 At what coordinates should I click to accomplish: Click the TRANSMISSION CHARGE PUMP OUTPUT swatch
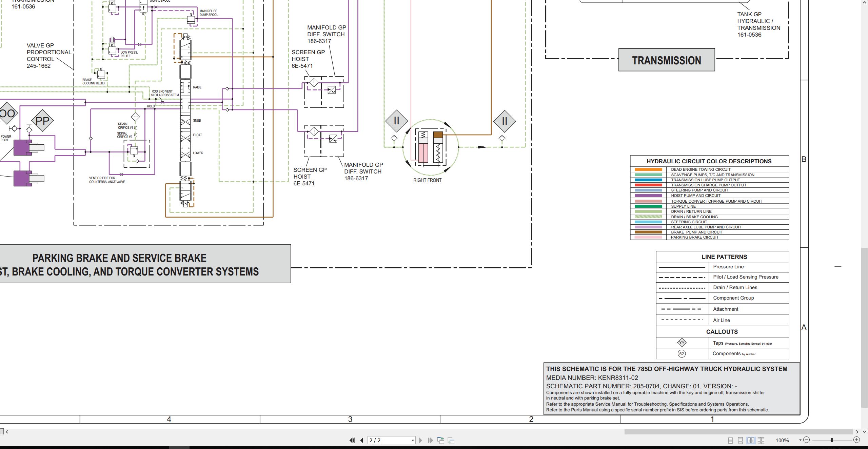(x=648, y=185)
